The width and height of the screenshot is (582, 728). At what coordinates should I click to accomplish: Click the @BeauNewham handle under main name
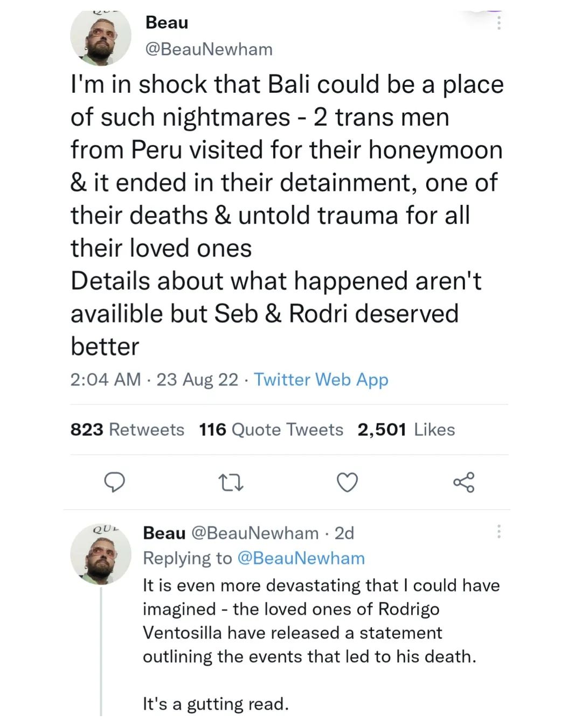[209, 50]
